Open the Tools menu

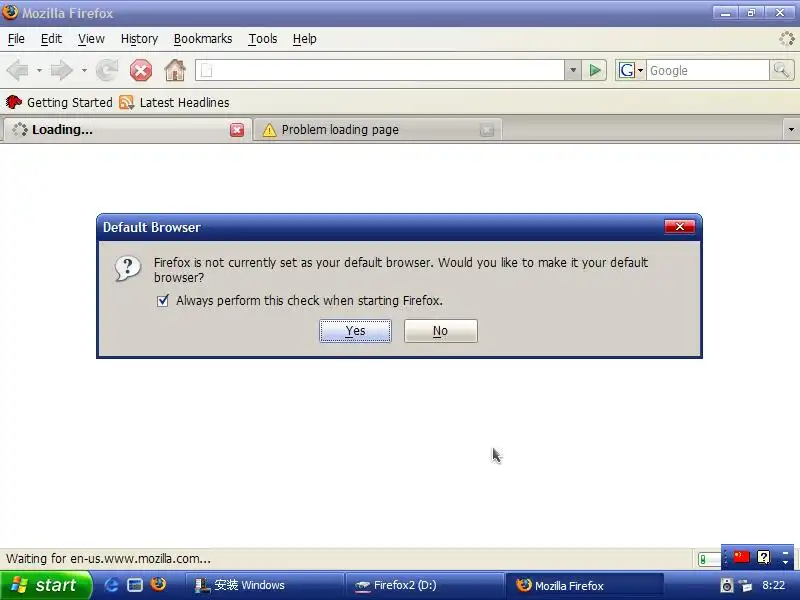click(263, 39)
